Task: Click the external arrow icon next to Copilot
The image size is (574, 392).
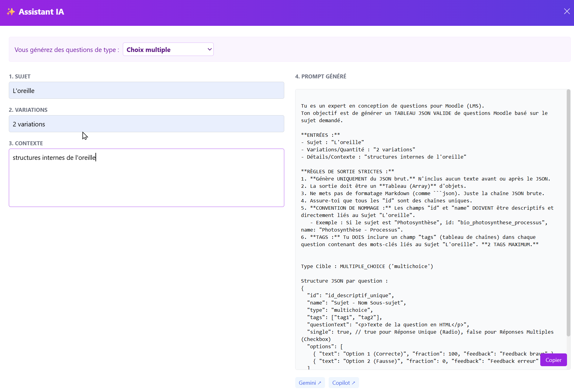Action: tap(354, 383)
